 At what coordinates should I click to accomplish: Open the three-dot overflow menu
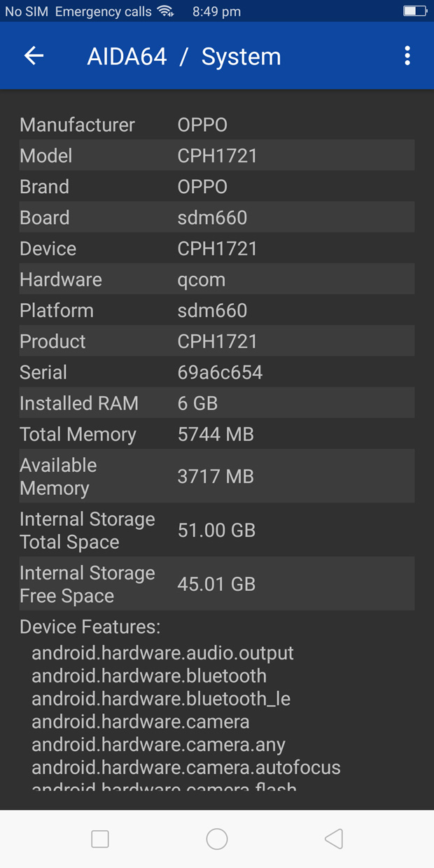point(407,56)
